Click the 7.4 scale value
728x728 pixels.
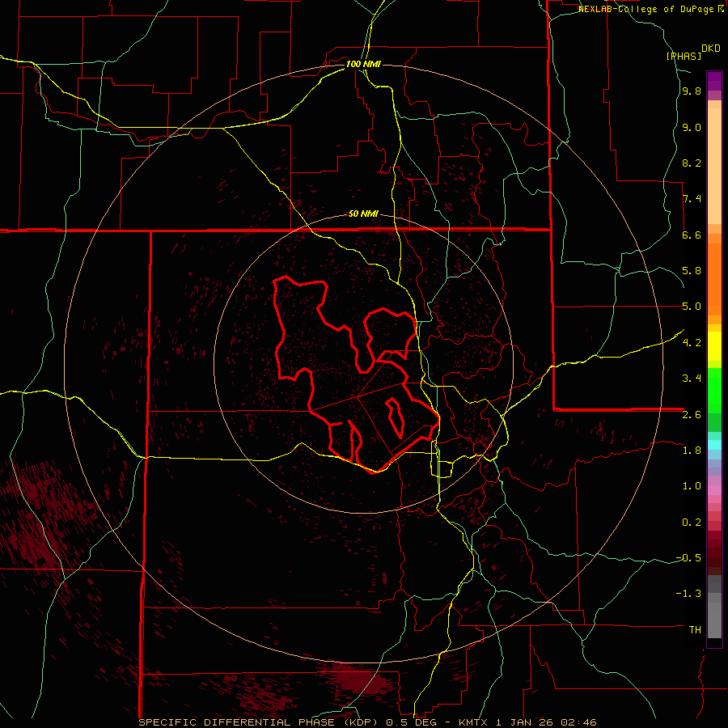[692, 199]
